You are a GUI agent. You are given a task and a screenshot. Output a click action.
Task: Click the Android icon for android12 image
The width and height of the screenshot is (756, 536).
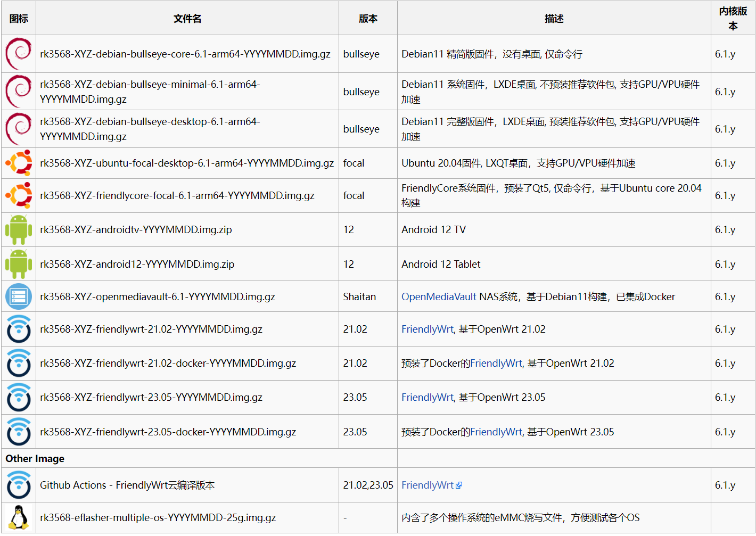point(19,264)
